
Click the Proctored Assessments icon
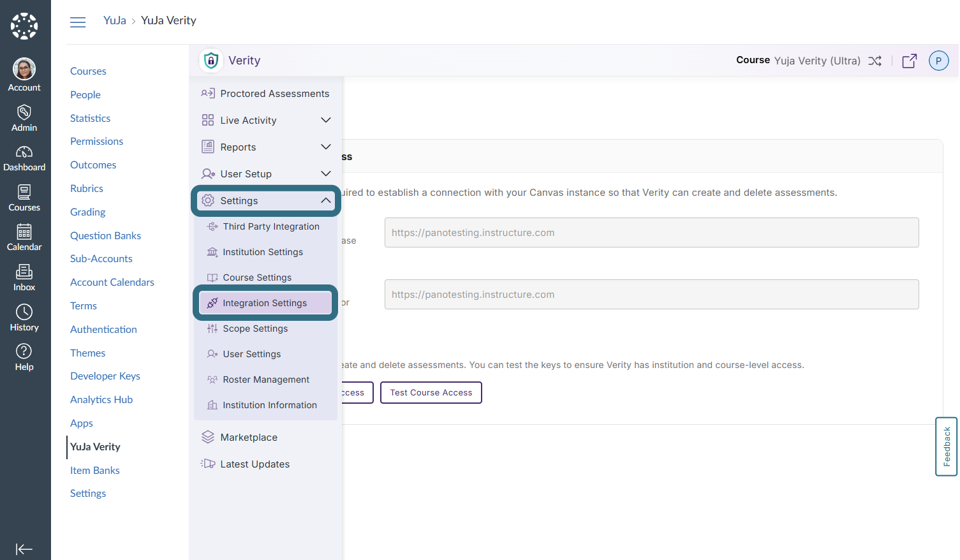click(x=208, y=93)
